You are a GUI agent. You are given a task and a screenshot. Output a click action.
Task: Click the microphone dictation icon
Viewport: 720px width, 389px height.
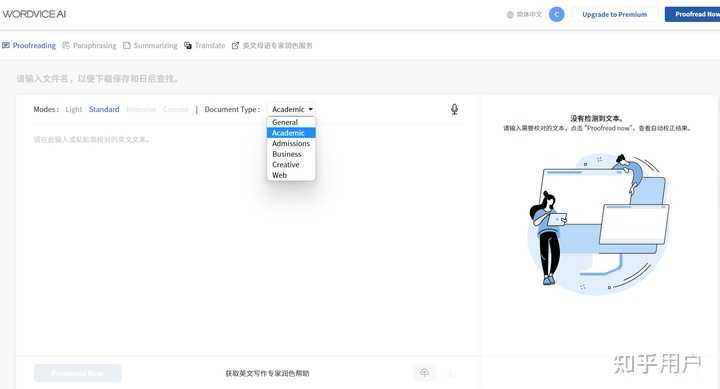coord(454,109)
